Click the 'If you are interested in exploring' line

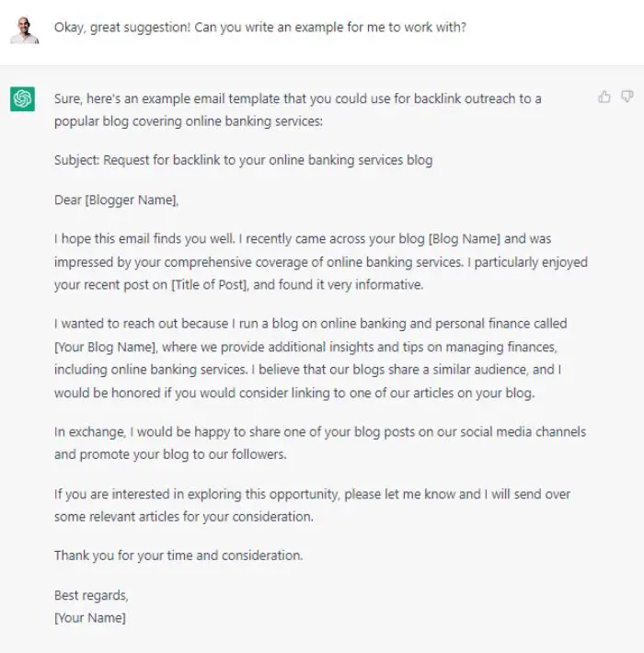pyautogui.click(x=312, y=494)
